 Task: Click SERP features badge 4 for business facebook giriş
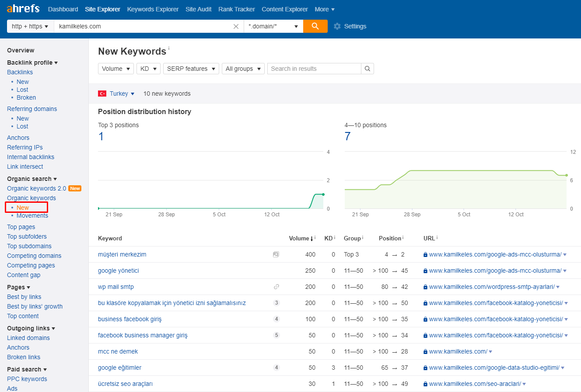(276, 319)
